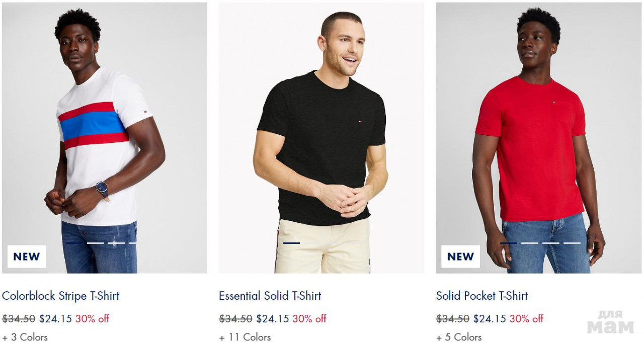Click the для мам watermark logo
644x343 pixels.
[610, 322]
